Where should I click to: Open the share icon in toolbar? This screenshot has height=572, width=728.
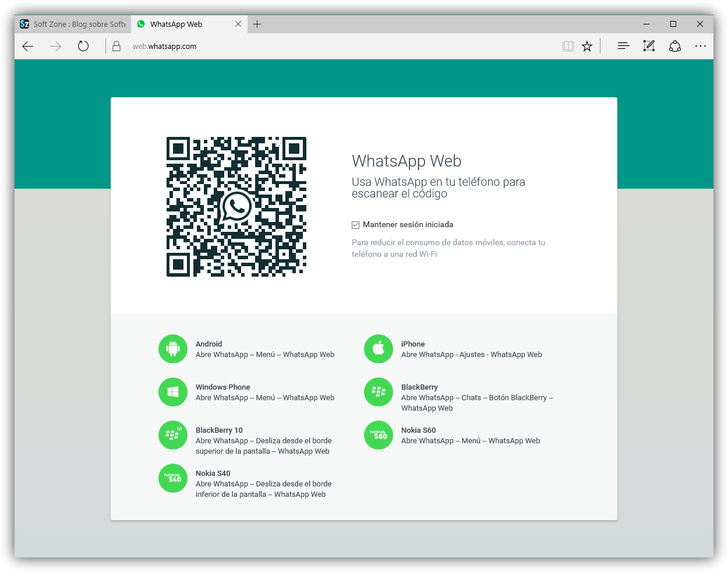pos(675,46)
